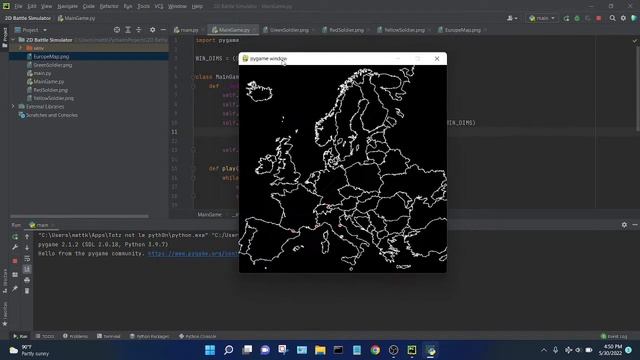Open Windows Start menu
Screen dimensions: 640x360
point(210,350)
